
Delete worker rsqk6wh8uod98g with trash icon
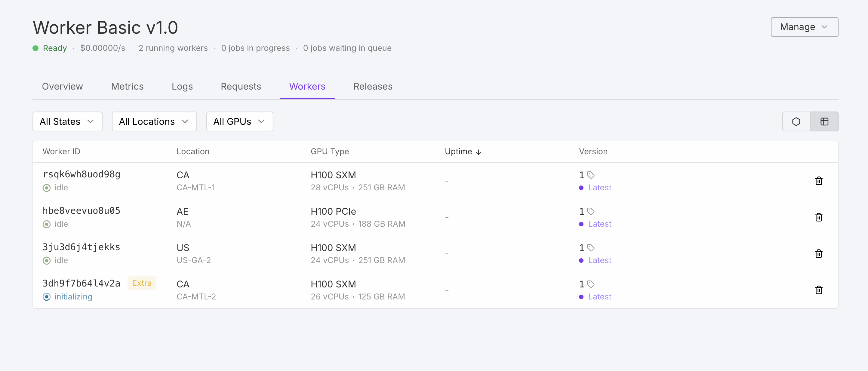coord(818,181)
